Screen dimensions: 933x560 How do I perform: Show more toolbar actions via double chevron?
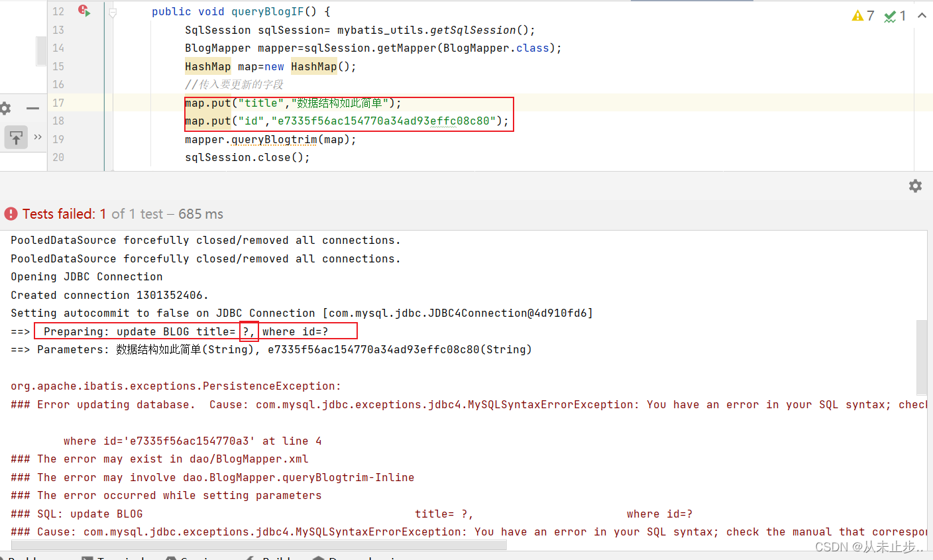click(38, 137)
